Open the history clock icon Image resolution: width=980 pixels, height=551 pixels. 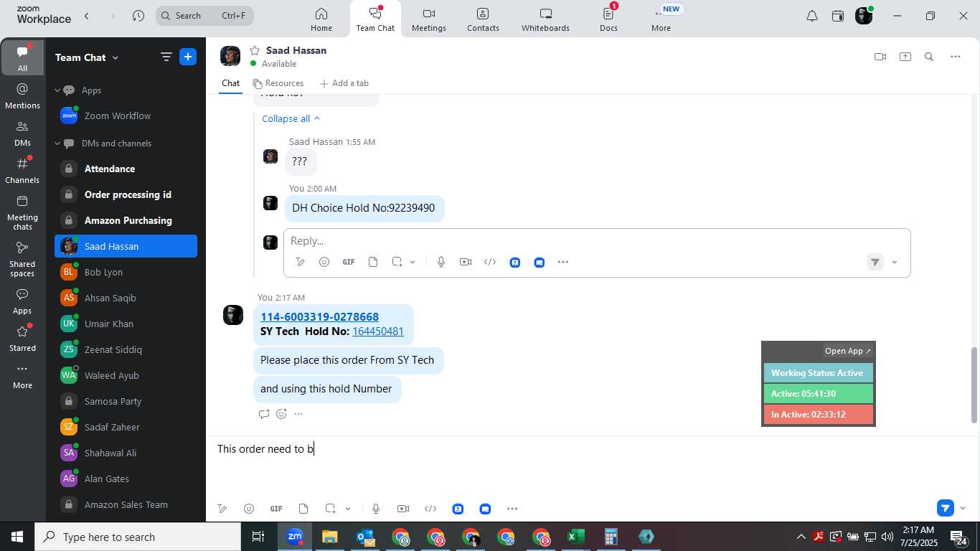coord(138,16)
